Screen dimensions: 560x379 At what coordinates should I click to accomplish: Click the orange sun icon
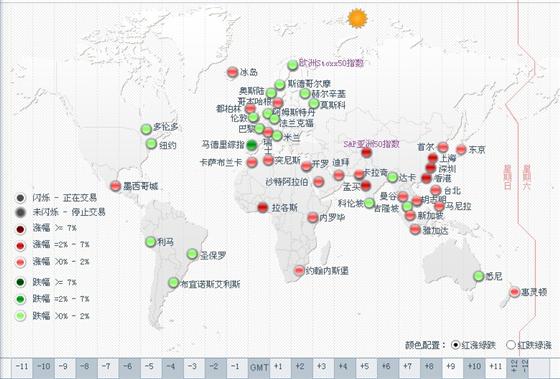click(x=357, y=18)
